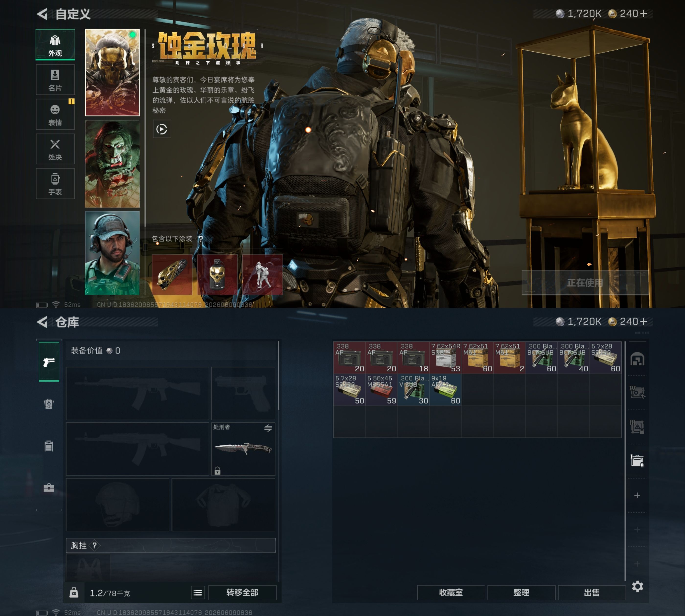Open the 外观 appearance tab
Screen dimensions: 685x616
(x=55, y=45)
